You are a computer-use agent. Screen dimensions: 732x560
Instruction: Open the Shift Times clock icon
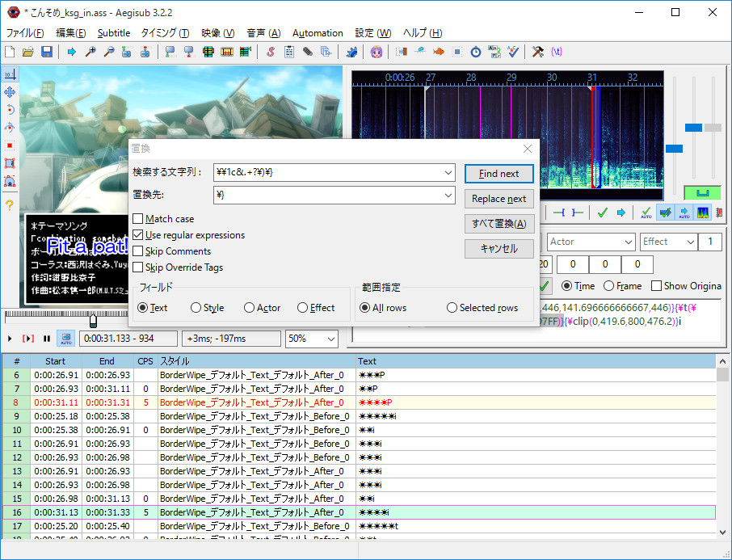click(x=476, y=52)
